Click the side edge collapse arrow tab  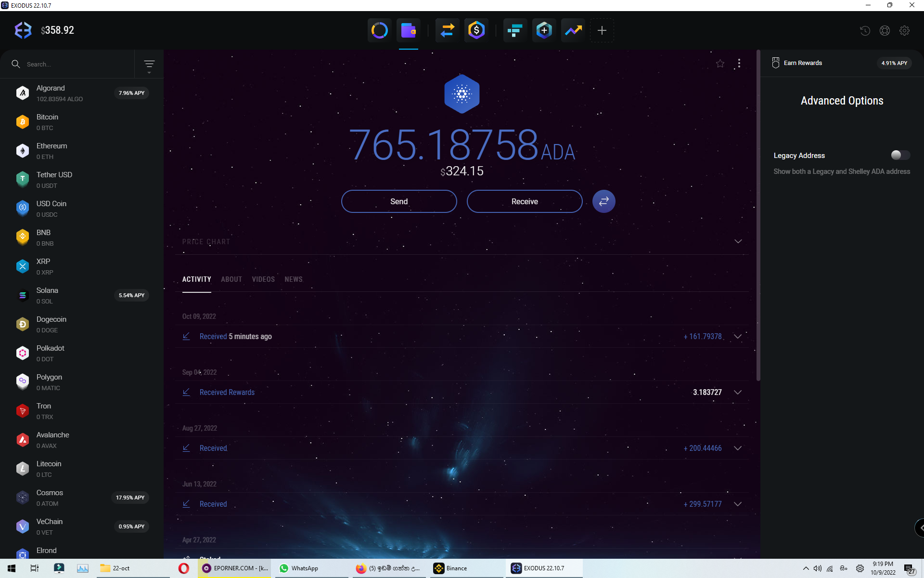(x=920, y=528)
